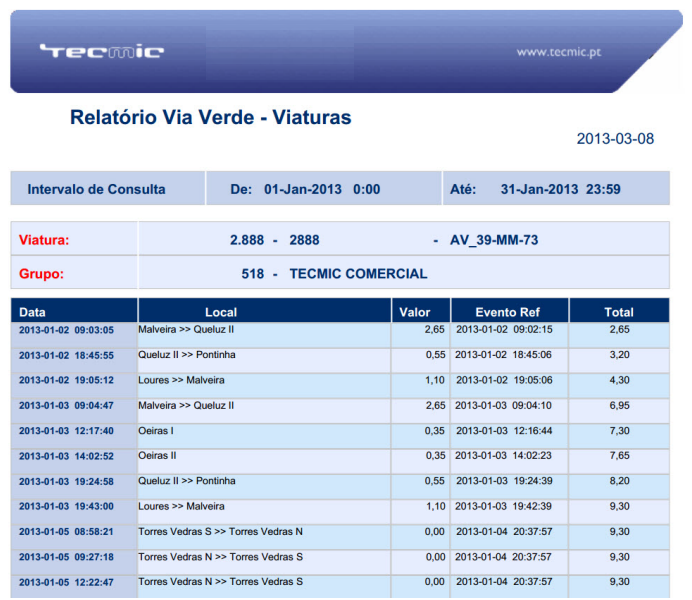Click the date 2013-01-05 09:27:18
This screenshot has height=600, width=692.
[x=66, y=557]
